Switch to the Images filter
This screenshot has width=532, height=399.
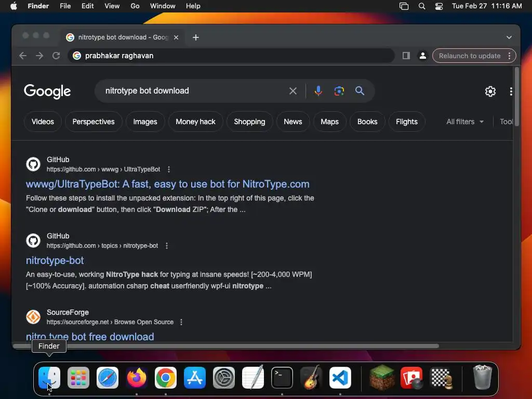(x=145, y=122)
